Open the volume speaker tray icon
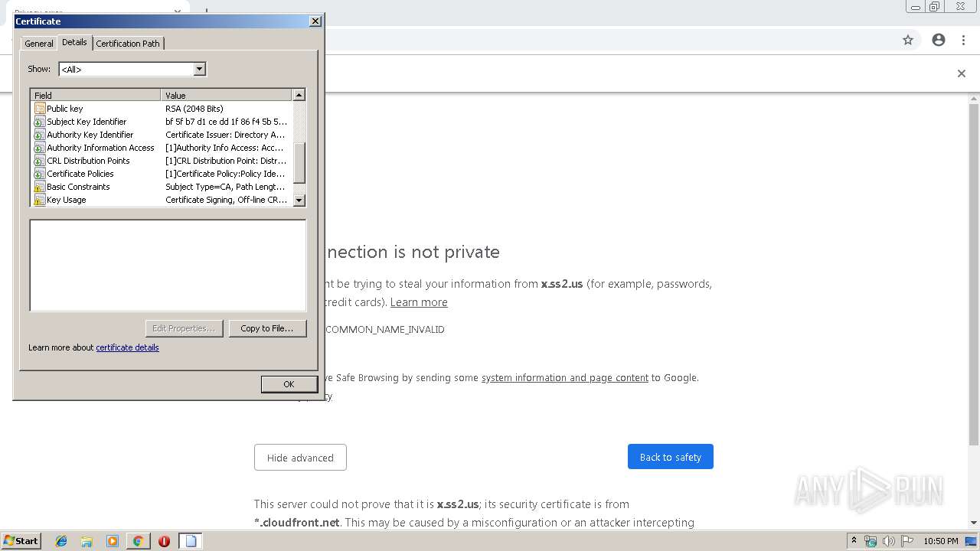The height and width of the screenshot is (551, 980). [888, 541]
